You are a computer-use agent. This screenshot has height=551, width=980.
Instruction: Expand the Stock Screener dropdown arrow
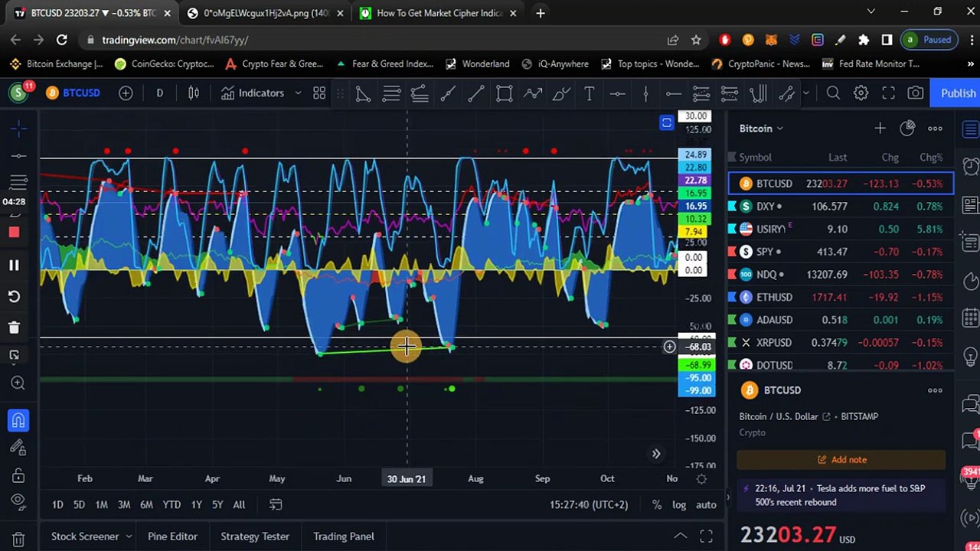pyautogui.click(x=129, y=536)
